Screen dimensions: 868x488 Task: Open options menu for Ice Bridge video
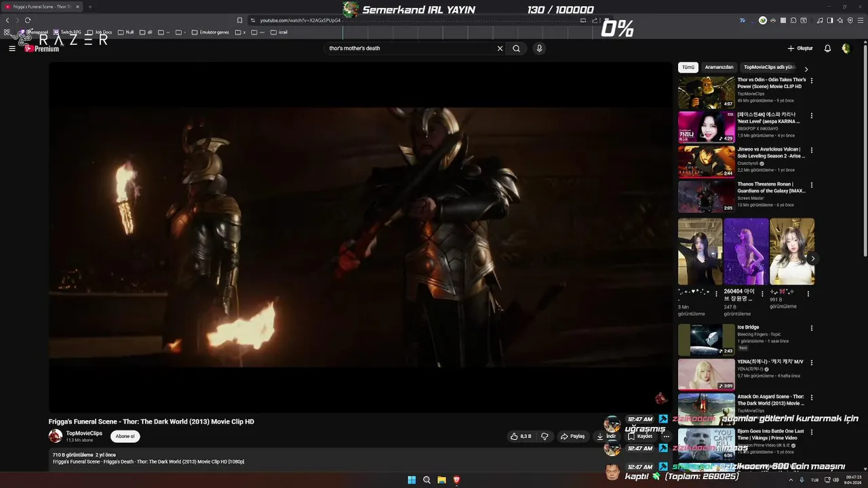(812, 328)
